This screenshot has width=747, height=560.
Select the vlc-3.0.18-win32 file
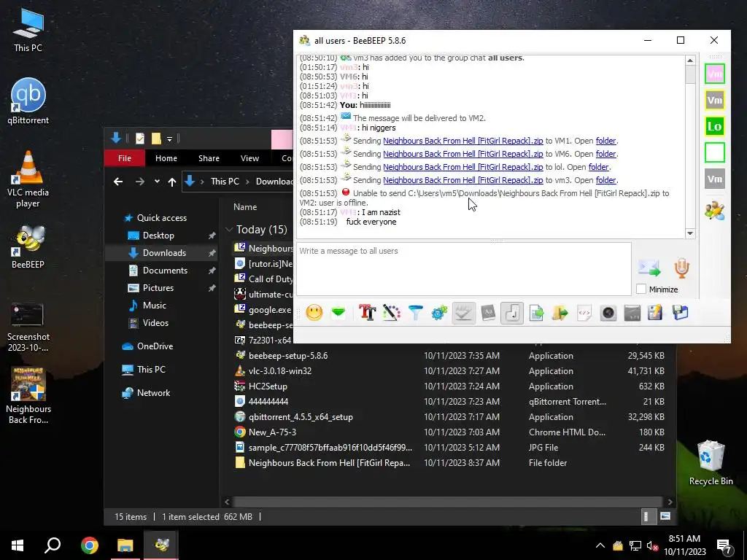279,371
